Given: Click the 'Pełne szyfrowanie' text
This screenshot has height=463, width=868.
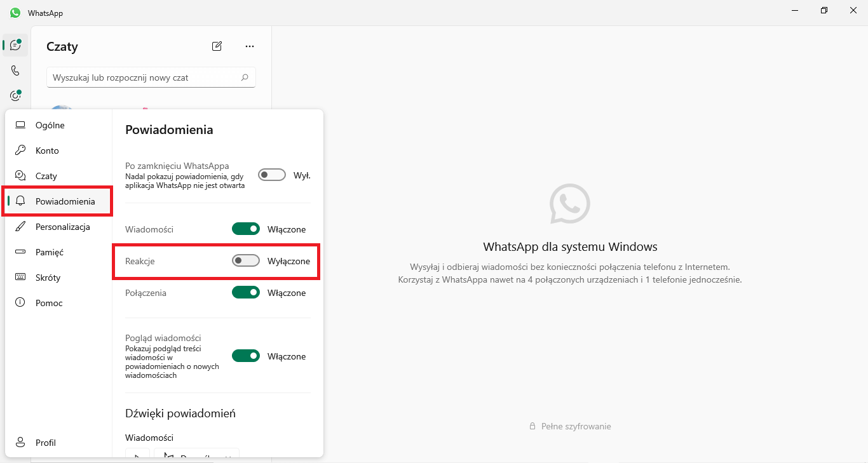Looking at the screenshot, I should (x=576, y=426).
